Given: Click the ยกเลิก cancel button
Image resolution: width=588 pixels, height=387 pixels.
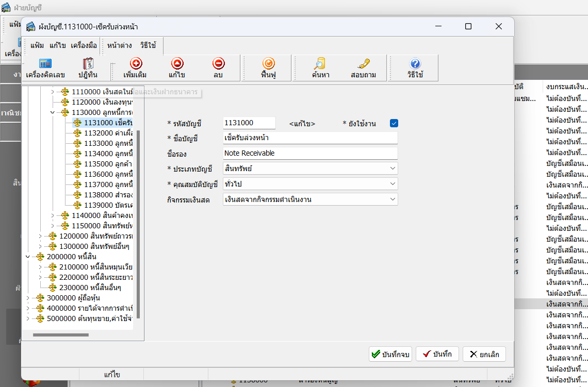Looking at the screenshot, I should (484, 354).
